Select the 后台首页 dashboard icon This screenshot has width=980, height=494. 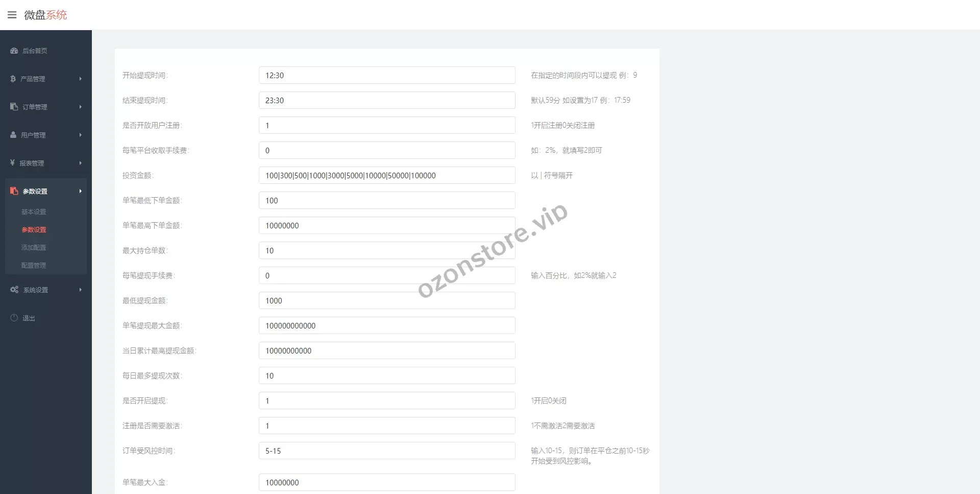(13, 51)
